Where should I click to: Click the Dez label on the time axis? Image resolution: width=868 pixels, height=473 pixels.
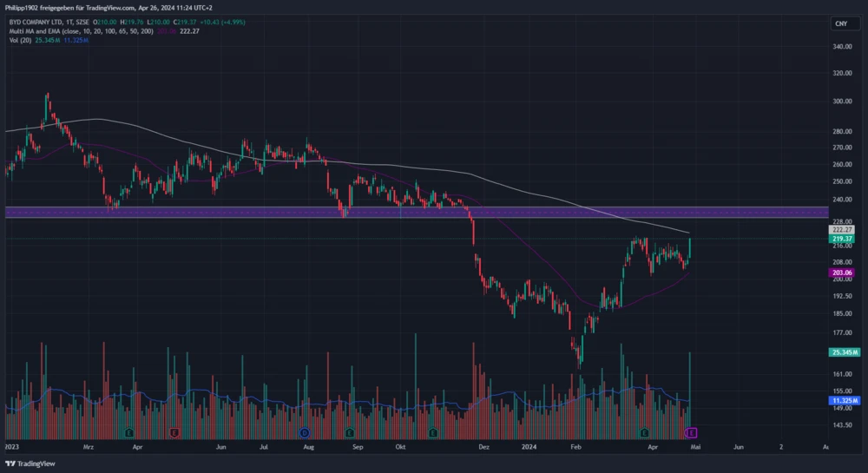click(484, 446)
